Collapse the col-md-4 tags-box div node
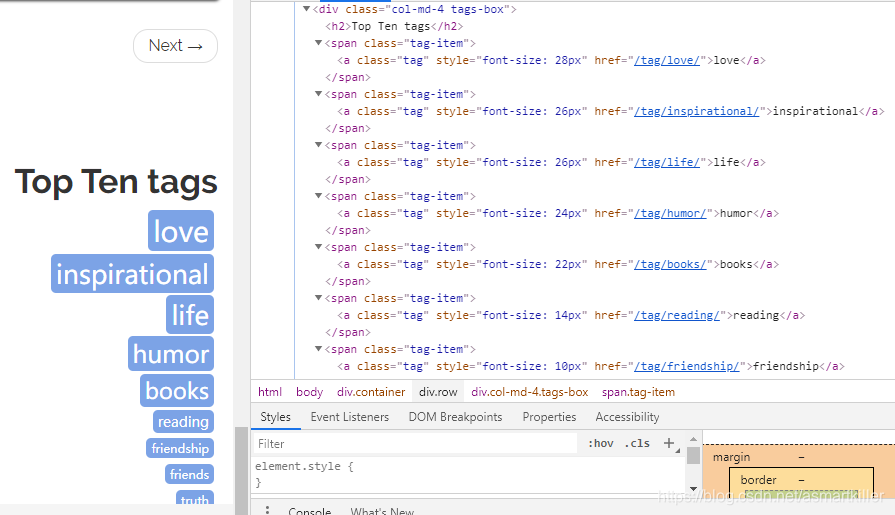Screen dimensions: 895x515 (x=307, y=9)
